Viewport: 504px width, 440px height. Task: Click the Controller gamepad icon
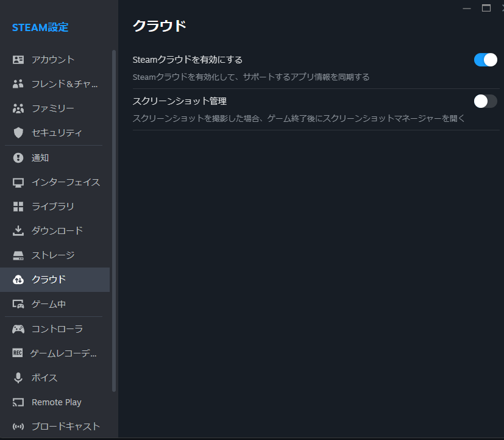[x=18, y=329]
